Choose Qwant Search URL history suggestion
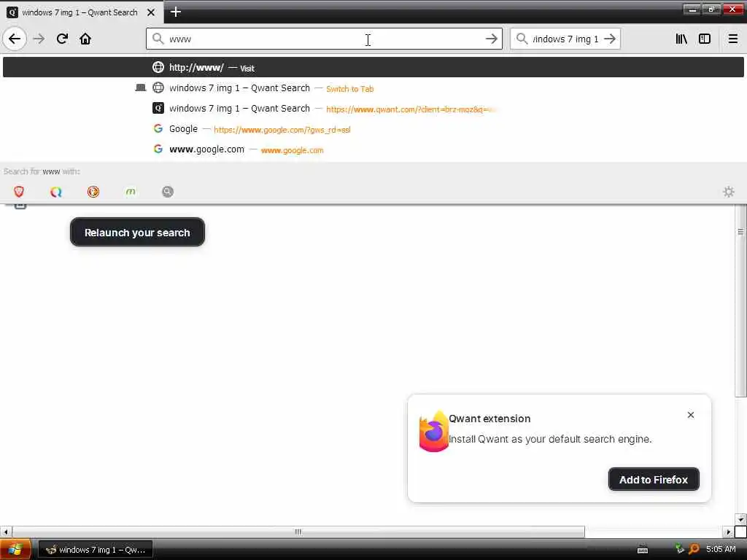The width and height of the screenshot is (747, 560). tap(373, 109)
